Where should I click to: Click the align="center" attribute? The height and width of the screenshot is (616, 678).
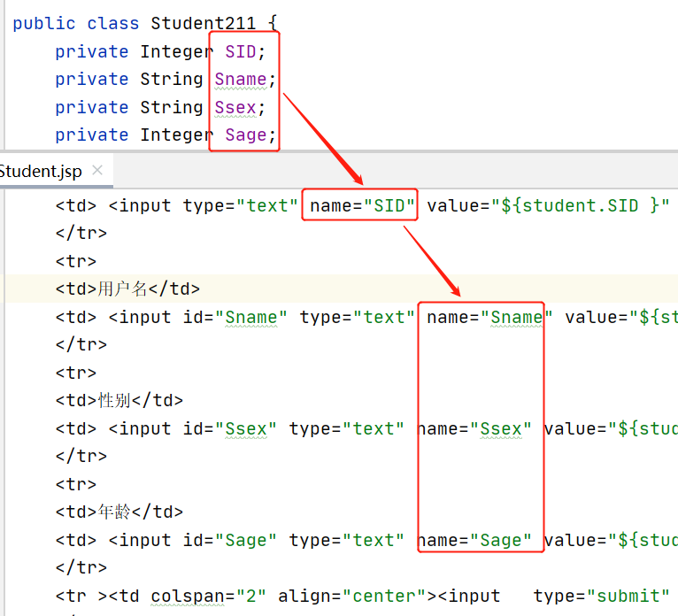[352, 597]
